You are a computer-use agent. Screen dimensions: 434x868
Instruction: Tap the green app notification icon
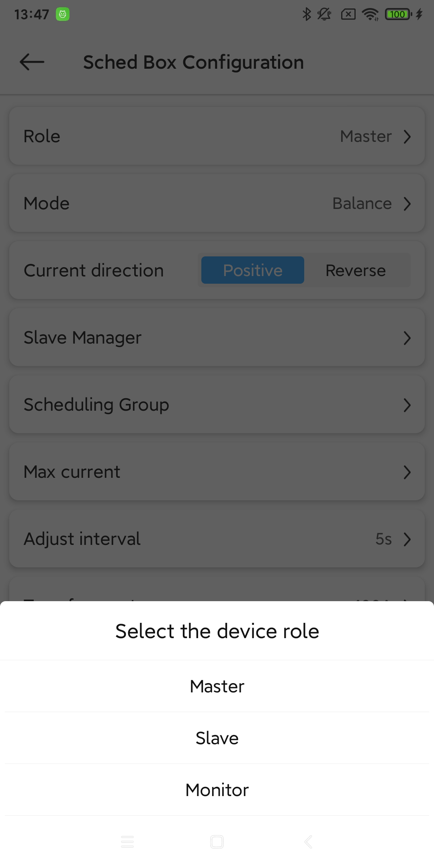(x=63, y=14)
